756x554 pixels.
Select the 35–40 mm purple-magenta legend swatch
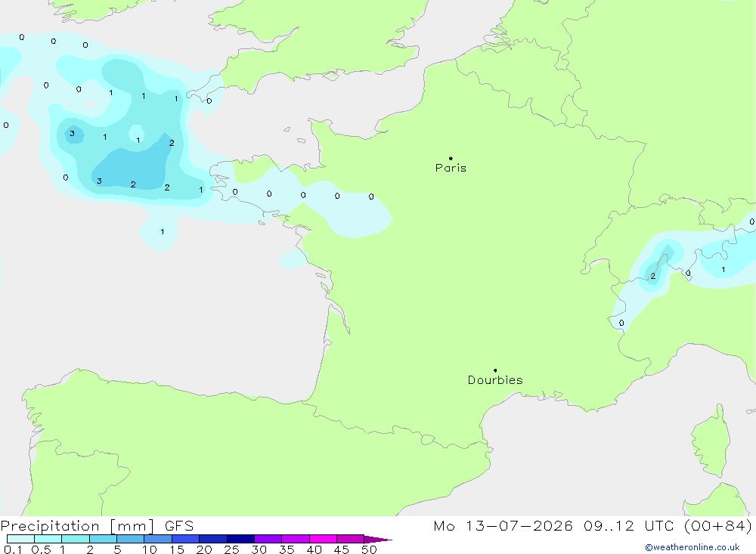pyautogui.click(x=296, y=539)
